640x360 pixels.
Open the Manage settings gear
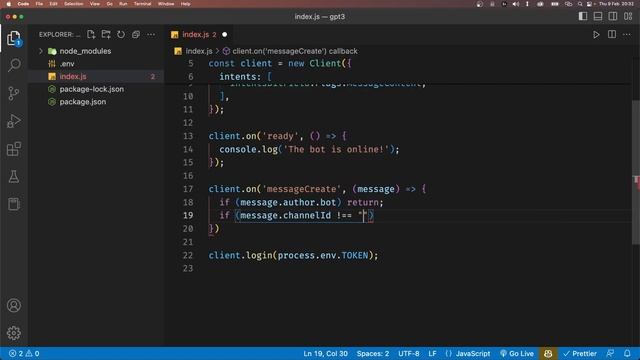(14, 333)
